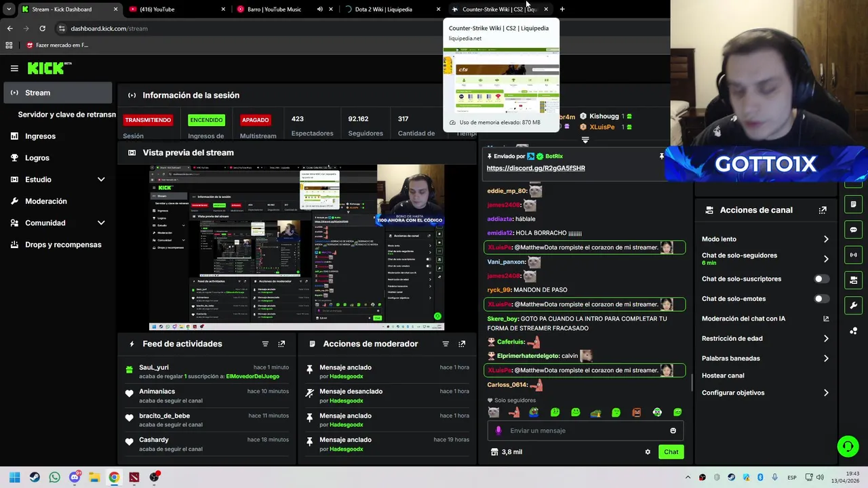The image size is (868, 488).
Task: Expand the Estudio sidebar section
Action: 101,180
